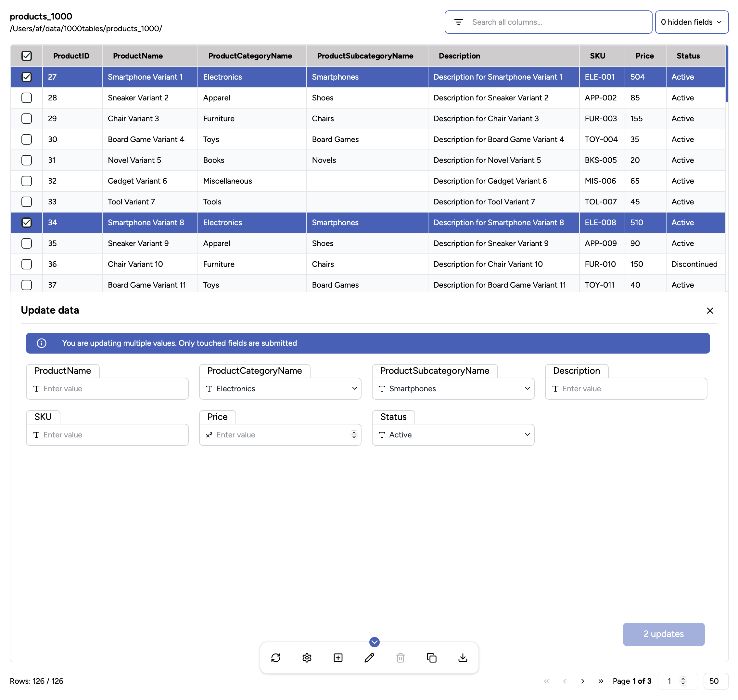Expand the ProductSubcategoryName Smartphones dropdown
This screenshot has width=738, height=700.
coord(527,388)
